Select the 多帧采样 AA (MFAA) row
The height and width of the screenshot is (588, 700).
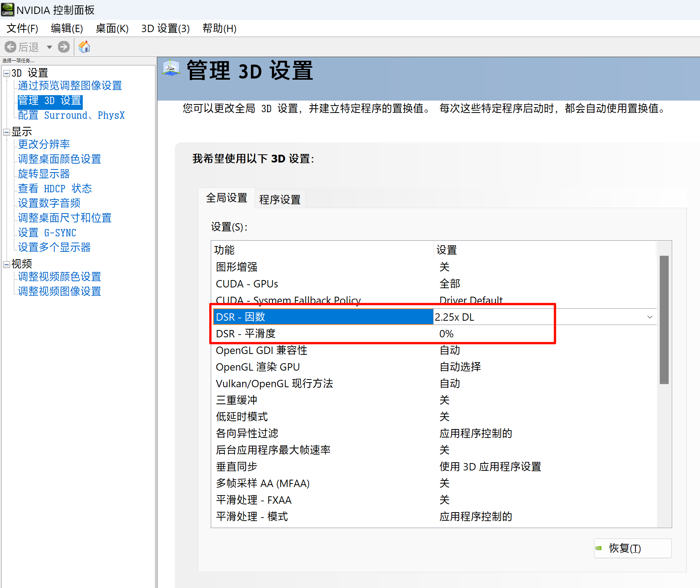point(434,483)
